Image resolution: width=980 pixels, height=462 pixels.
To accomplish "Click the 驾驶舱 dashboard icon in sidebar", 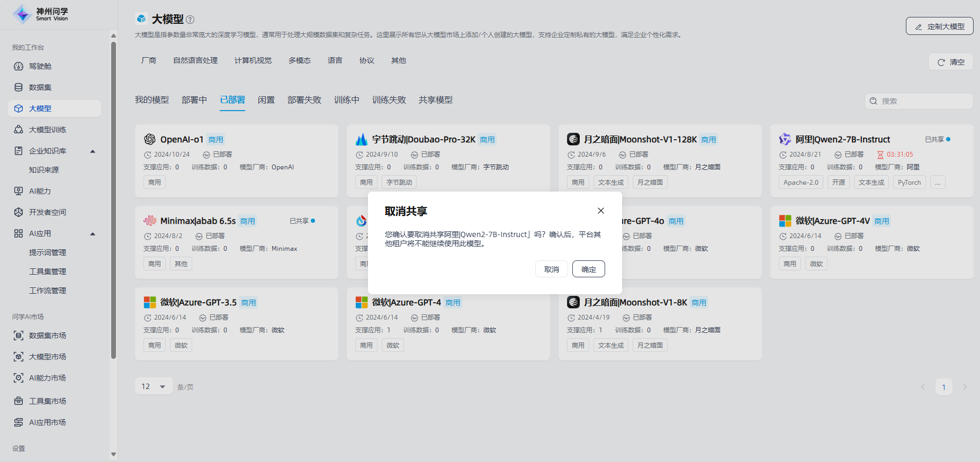I will point(19,66).
